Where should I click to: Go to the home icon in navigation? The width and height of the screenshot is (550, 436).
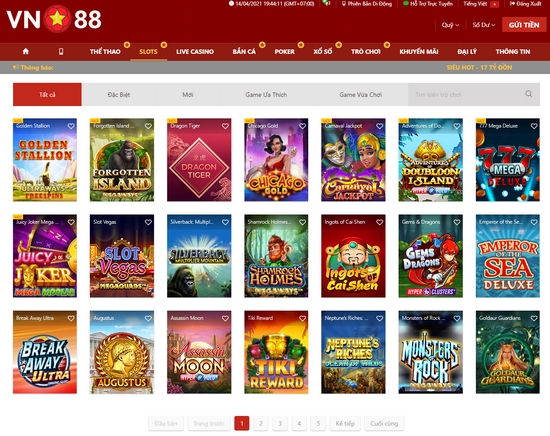pos(26,52)
